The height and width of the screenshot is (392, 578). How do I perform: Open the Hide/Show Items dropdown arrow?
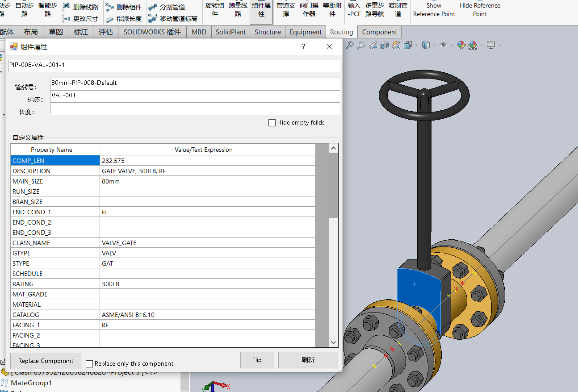452,45
